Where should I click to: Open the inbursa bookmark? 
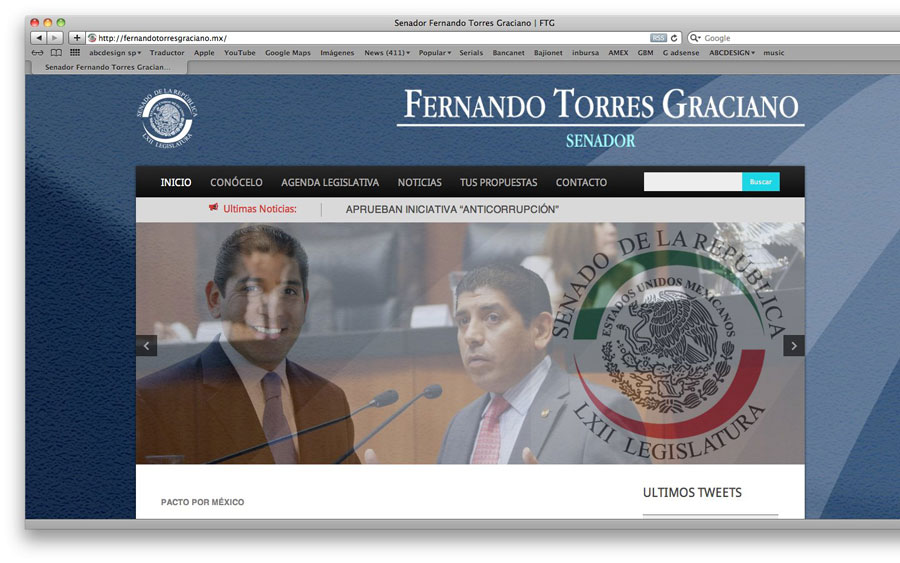(585, 53)
